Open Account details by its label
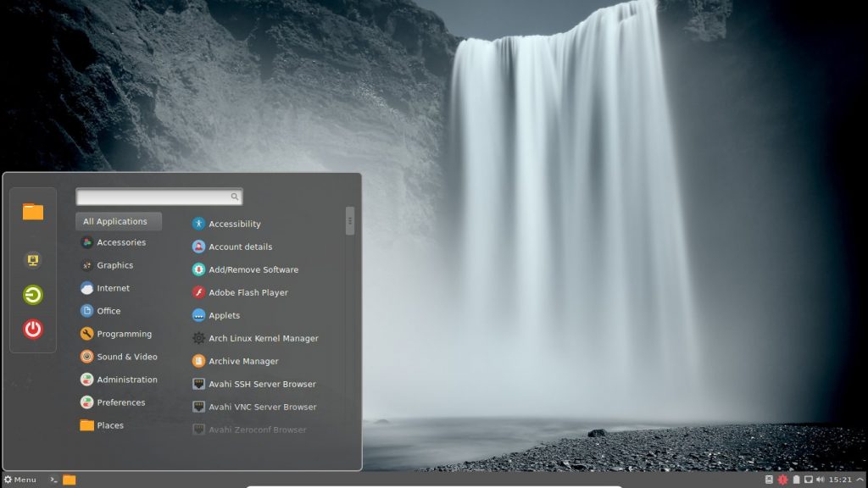This screenshot has height=488, width=868. pyautogui.click(x=240, y=247)
